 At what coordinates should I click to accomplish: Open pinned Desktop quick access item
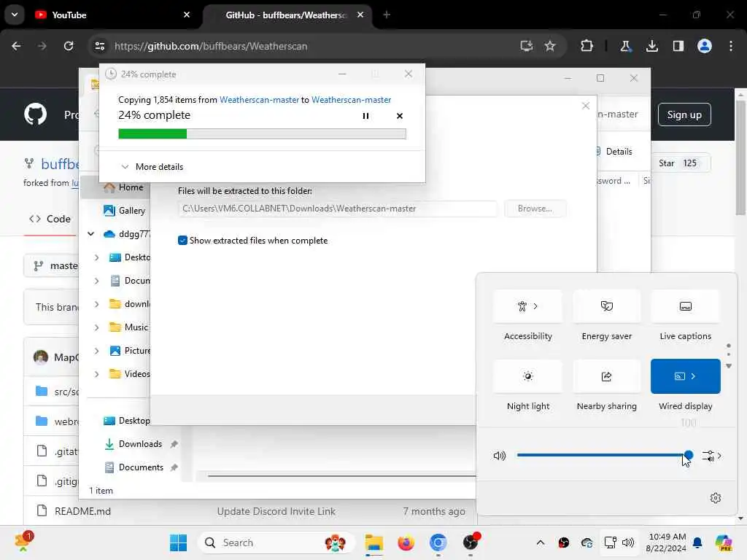click(127, 421)
